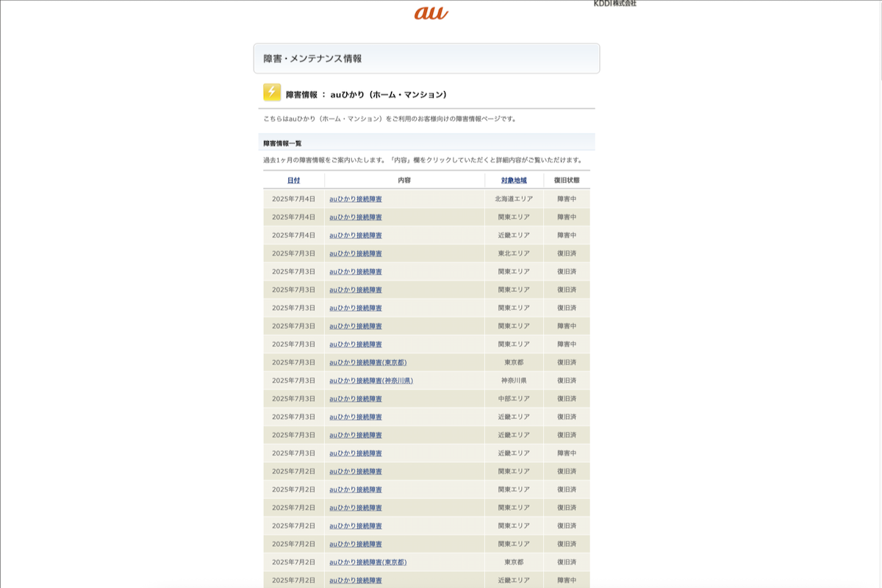Click 障害中 status in 7月4日 近畿エリア row
The width and height of the screenshot is (882, 588).
(x=567, y=235)
